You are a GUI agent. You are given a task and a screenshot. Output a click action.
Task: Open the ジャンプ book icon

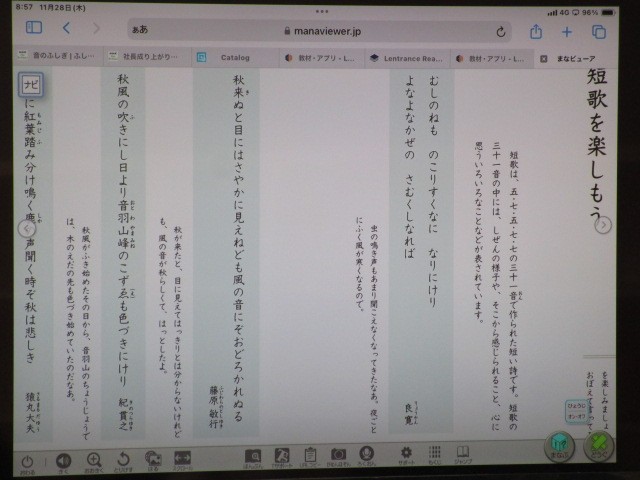point(463,453)
